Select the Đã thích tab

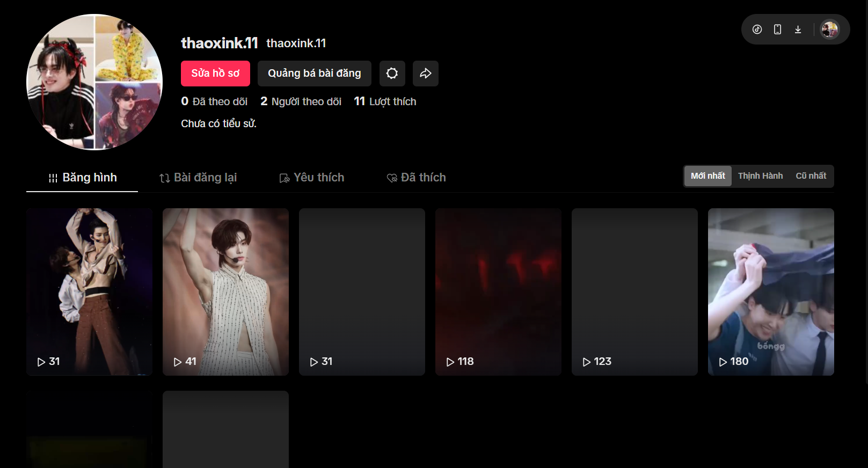pos(417,178)
